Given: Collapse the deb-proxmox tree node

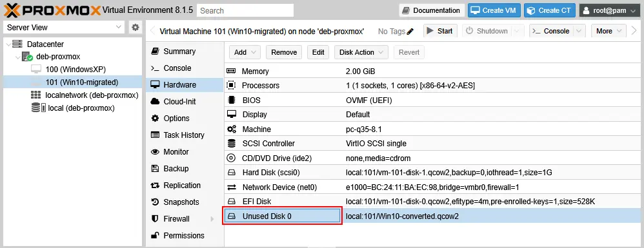Looking at the screenshot, I should coord(18,57).
